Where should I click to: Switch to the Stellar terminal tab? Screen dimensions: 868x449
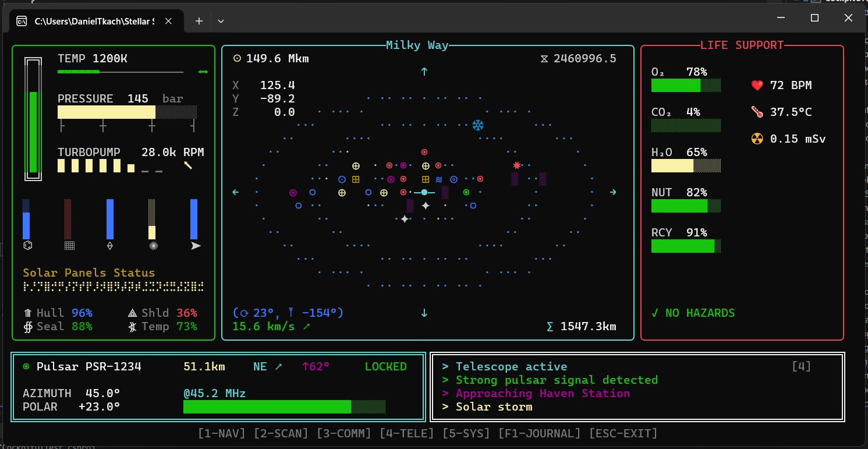click(93, 20)
